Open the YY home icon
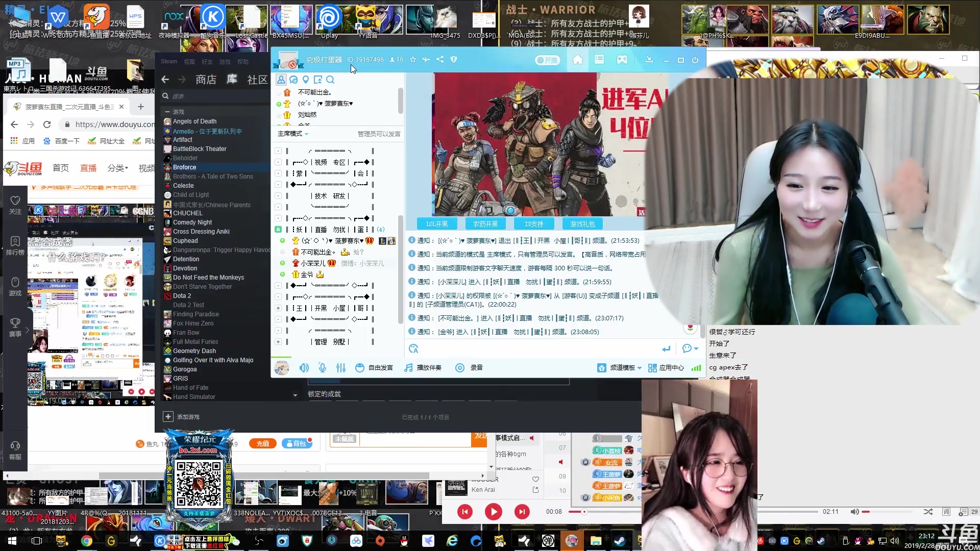Viewport: 980px width, 551px height. [x=578, y=60]
